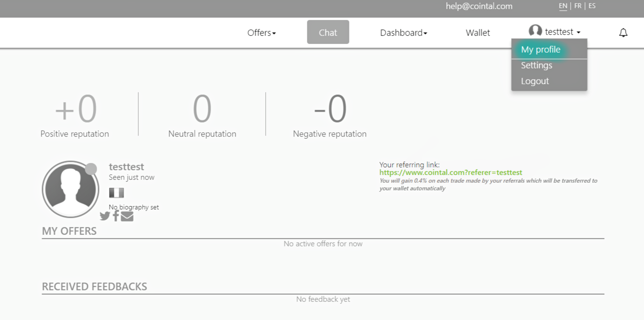The width and height of the screenshot is (644, 320).
Task: Click the MY OFFERS heading
Action: click(x=69, y=231)
